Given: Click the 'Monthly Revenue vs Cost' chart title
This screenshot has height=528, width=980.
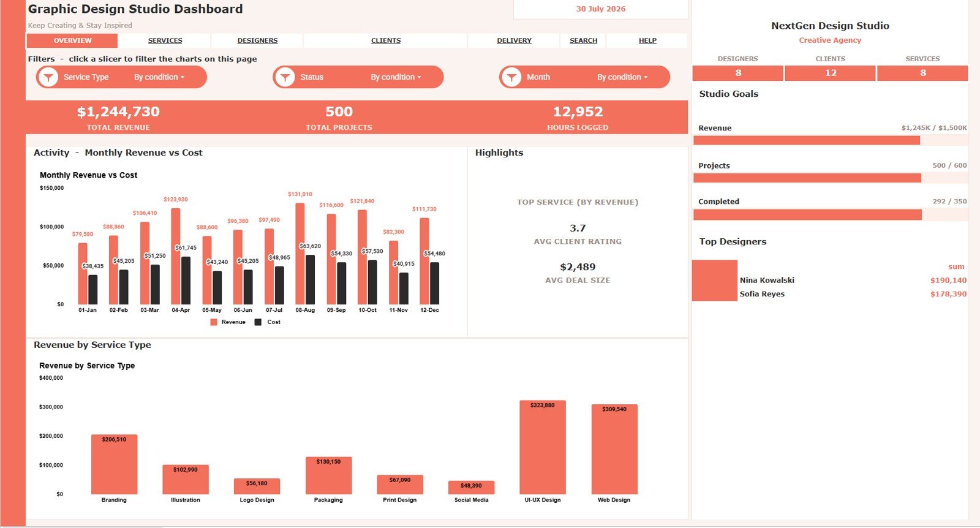Looking at the screenshot, I should pos(88,175).
